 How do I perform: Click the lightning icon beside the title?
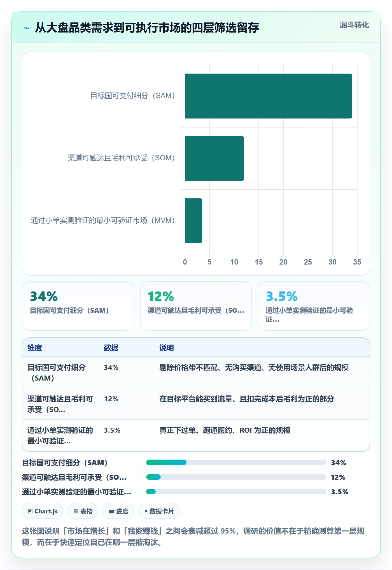[x=27, y=28]
